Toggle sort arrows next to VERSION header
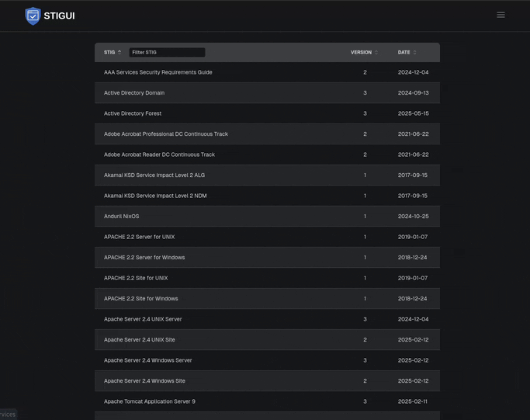 click(x=376, y=53)
